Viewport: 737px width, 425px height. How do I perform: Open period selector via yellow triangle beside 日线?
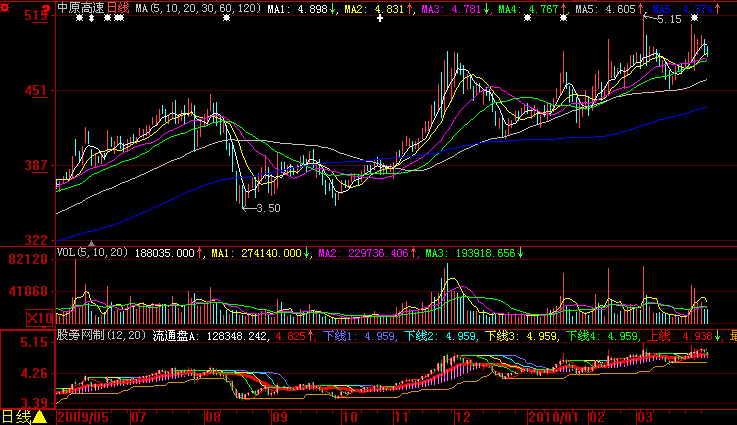point(40,417)
